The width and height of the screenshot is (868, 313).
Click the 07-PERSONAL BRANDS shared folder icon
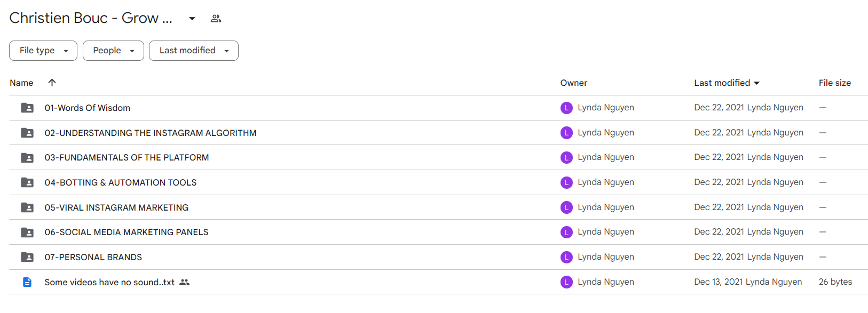tap(27, 257)
